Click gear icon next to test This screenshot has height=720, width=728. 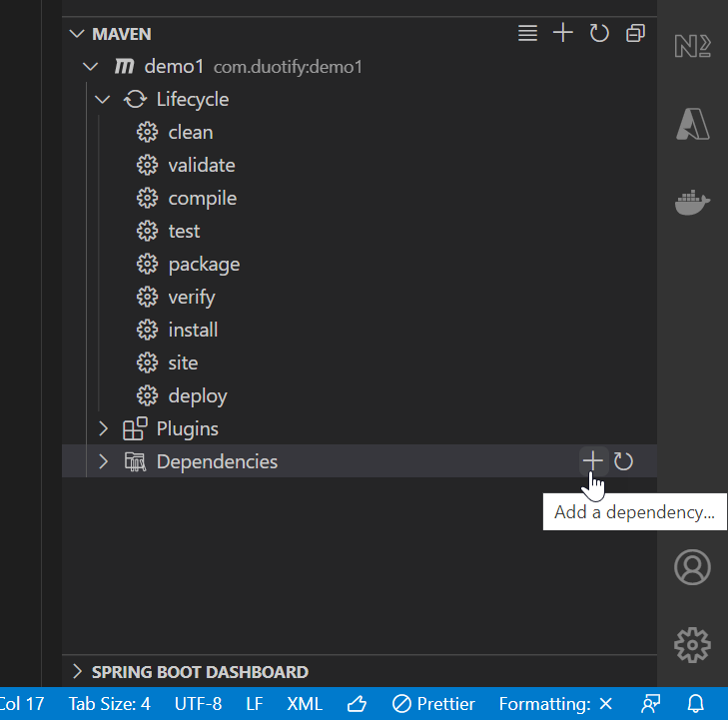pos(147,232)
